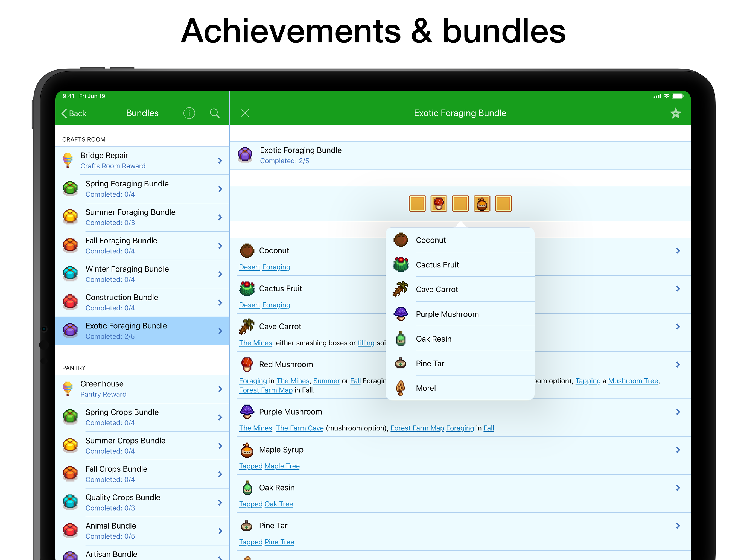This screenshot has width=747, height=560.
Task: Follow the Mushroom Tree link
Action: click(633, 381)
